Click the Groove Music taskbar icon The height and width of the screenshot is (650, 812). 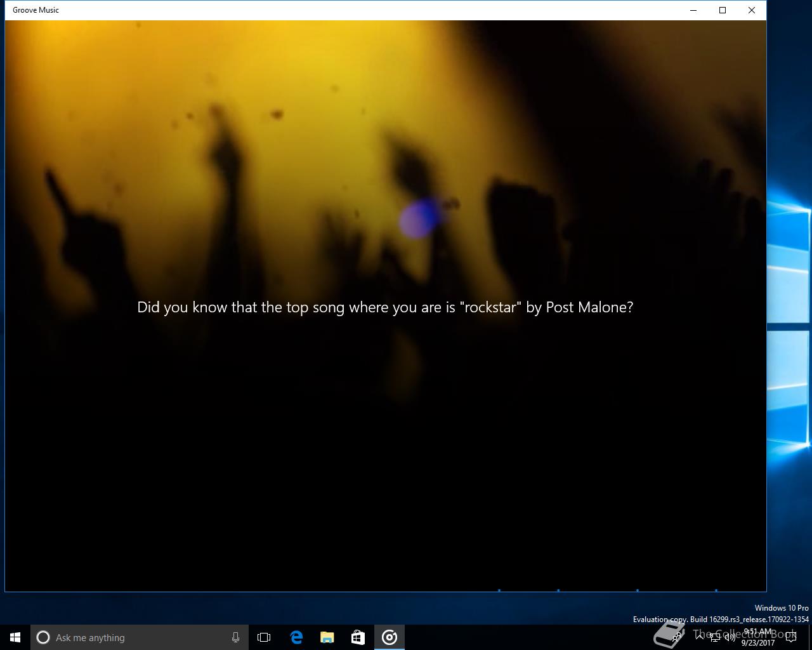click(x=390, y=637)
